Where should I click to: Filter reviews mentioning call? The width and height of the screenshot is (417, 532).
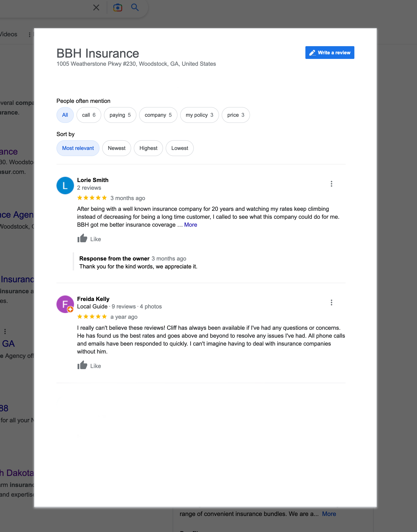(89, 115)
